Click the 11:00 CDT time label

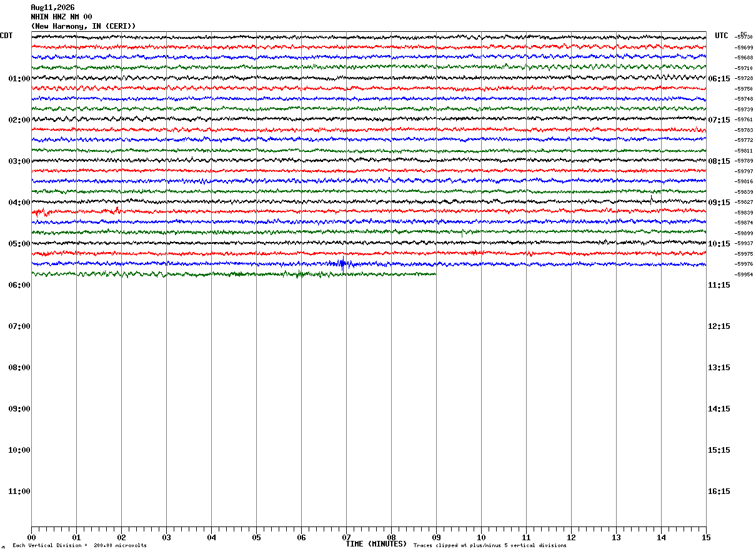19,491
